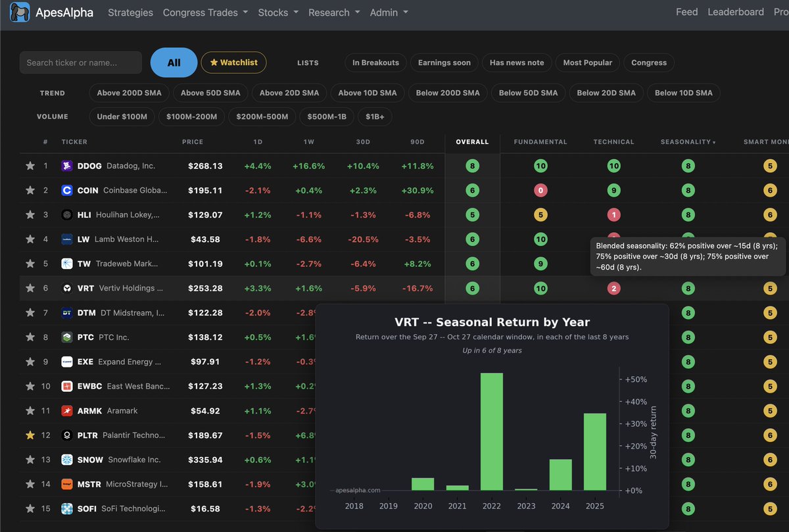Star the HLI Houlihan Lokey row

pos(30,215)
